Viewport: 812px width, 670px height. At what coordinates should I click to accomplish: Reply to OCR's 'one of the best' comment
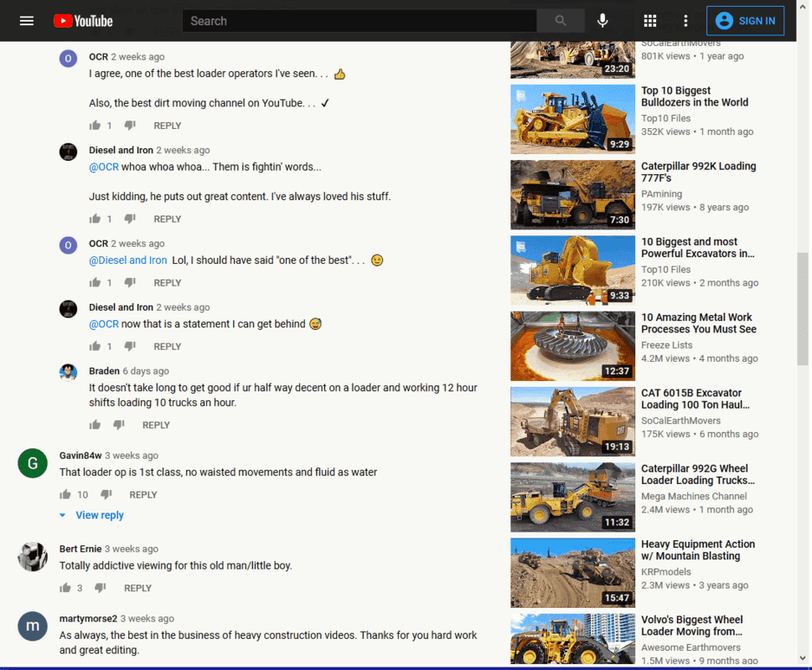(168, 283)
